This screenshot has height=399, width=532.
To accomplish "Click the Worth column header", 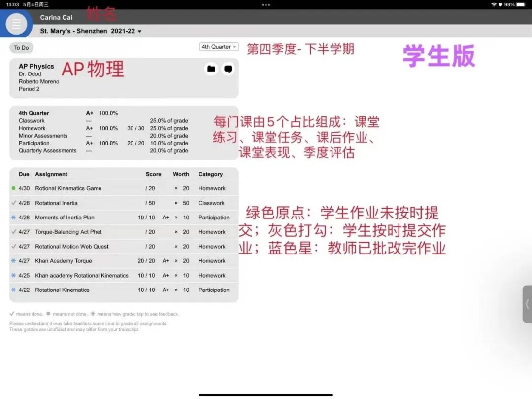I will tap(181, 174).
